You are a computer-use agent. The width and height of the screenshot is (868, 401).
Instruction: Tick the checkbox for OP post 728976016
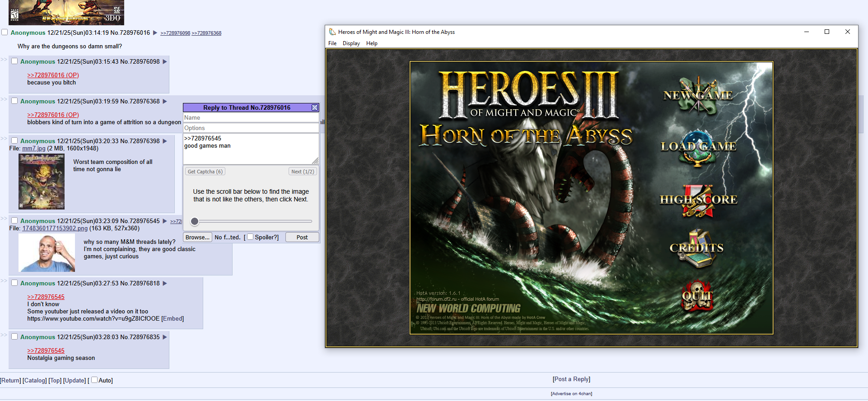pos(5,32)
